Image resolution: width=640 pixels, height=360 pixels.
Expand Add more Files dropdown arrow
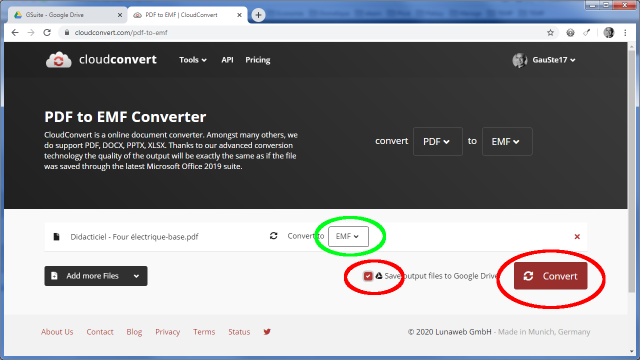pyautogui.click(x=136, y=276)
